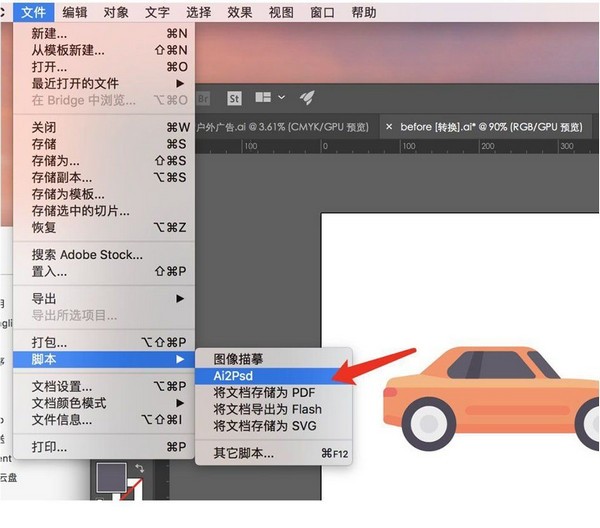Close the before [转换].ai tab
Screen dimensions: 600x528
pos(389,126)
